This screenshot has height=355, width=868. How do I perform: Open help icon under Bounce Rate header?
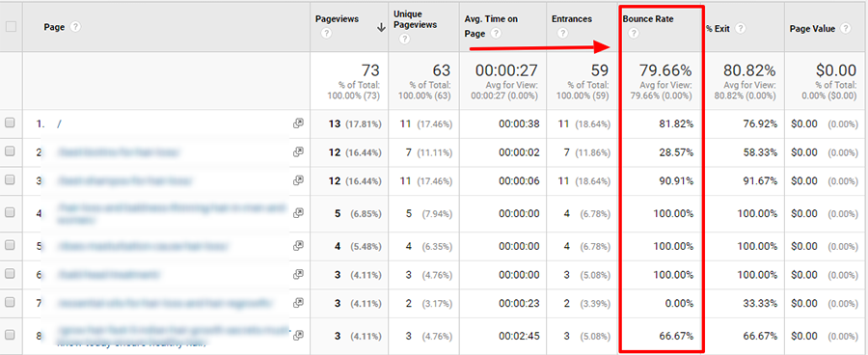coord(634,34)
